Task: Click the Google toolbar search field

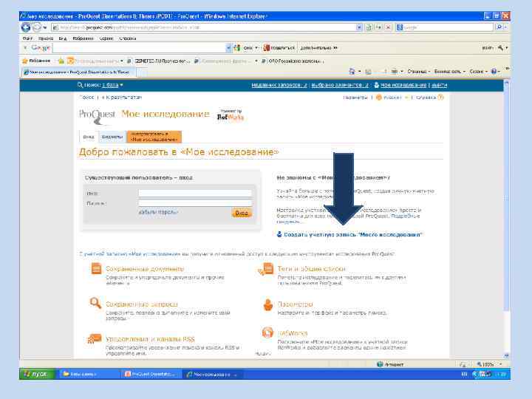Action: point(139,48)
